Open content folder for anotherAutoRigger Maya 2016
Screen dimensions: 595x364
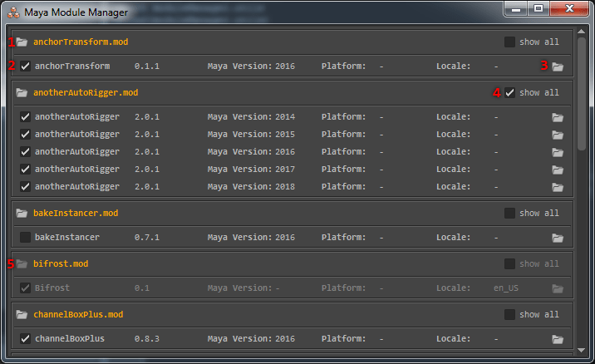click(558, 152)
